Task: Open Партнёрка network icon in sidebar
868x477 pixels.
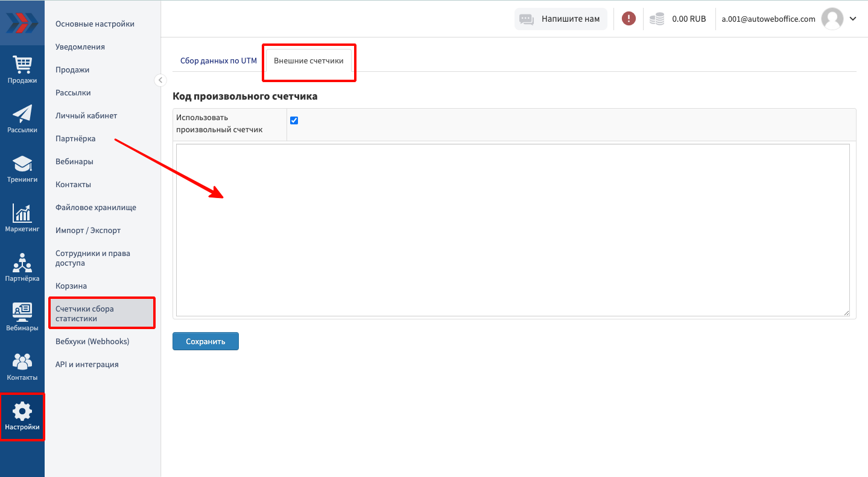Action: pos(22,263)
